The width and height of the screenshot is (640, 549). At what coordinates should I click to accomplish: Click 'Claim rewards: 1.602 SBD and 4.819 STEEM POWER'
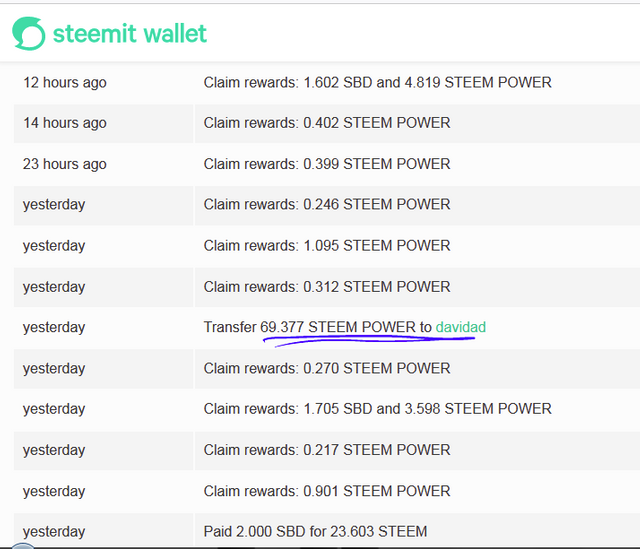pyautogui.click(x=378, y=82)
